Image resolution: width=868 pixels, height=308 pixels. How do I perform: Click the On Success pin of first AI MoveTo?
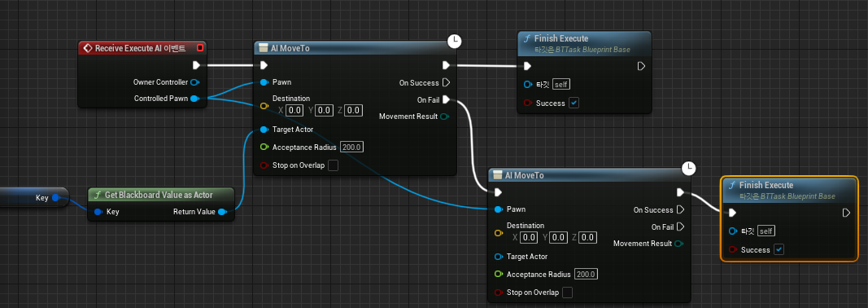pos(446,82)
